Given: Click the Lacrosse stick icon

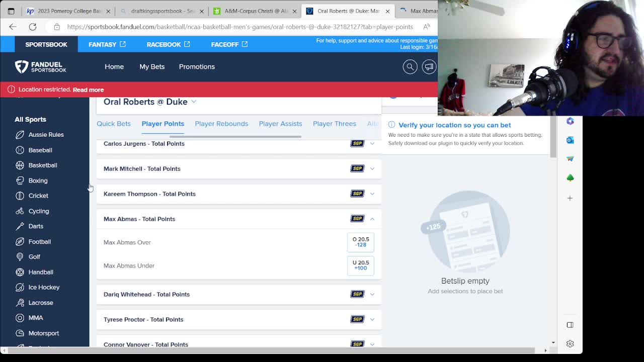Looking at the screenshot, I should [x=20, y=303].
